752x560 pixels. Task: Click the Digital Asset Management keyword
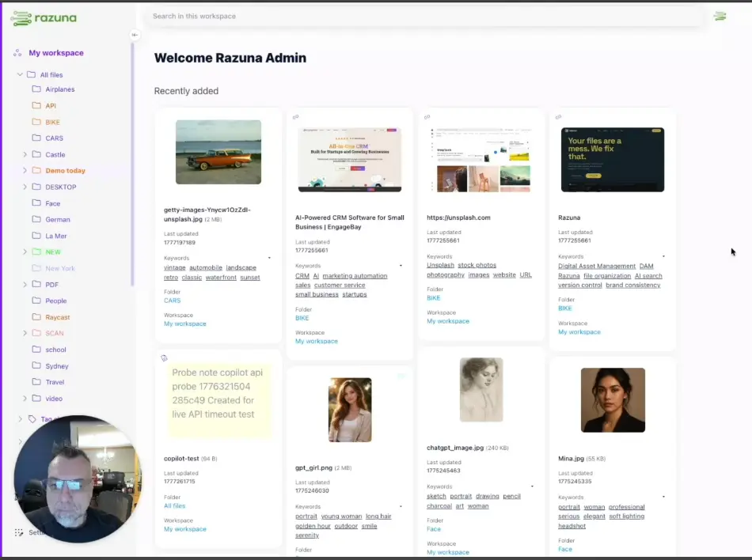(x=597, y=266)
